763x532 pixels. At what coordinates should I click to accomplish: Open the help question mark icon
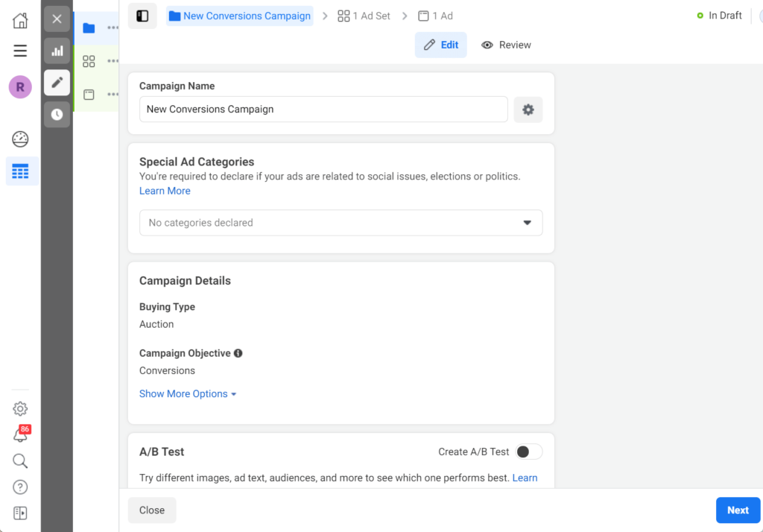(20, 487)
